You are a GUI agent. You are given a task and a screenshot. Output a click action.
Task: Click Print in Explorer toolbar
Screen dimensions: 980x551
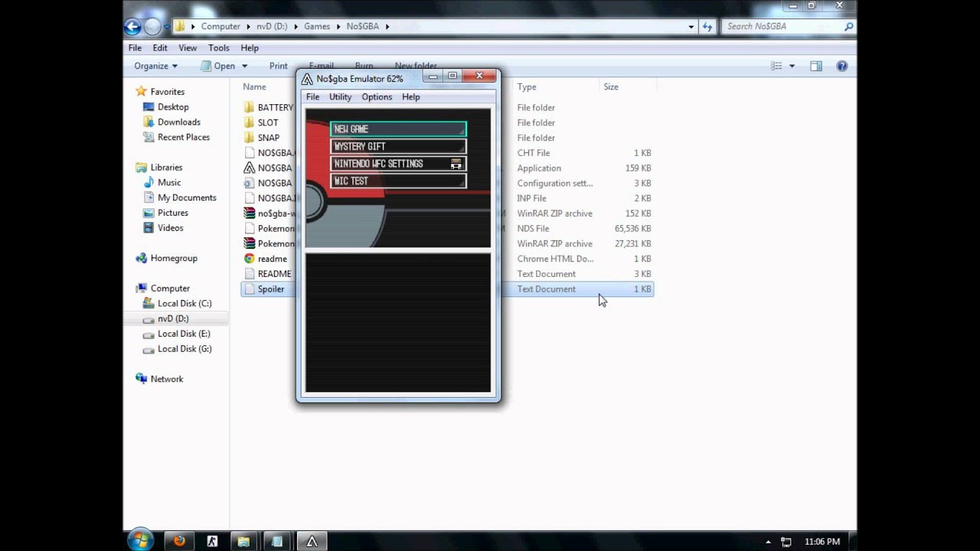pyautogui.click(x=278, y=66)
